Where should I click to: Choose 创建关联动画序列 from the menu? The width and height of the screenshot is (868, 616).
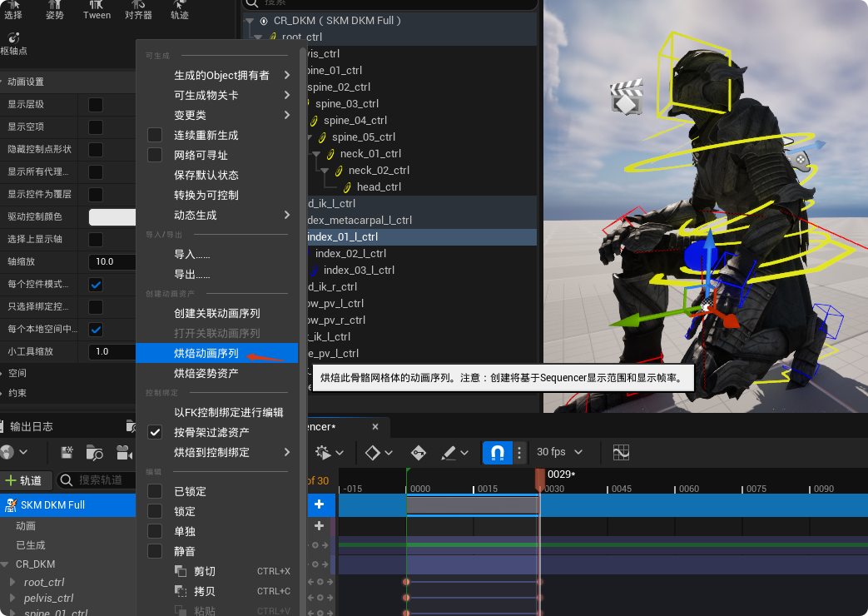pos(217,314)
